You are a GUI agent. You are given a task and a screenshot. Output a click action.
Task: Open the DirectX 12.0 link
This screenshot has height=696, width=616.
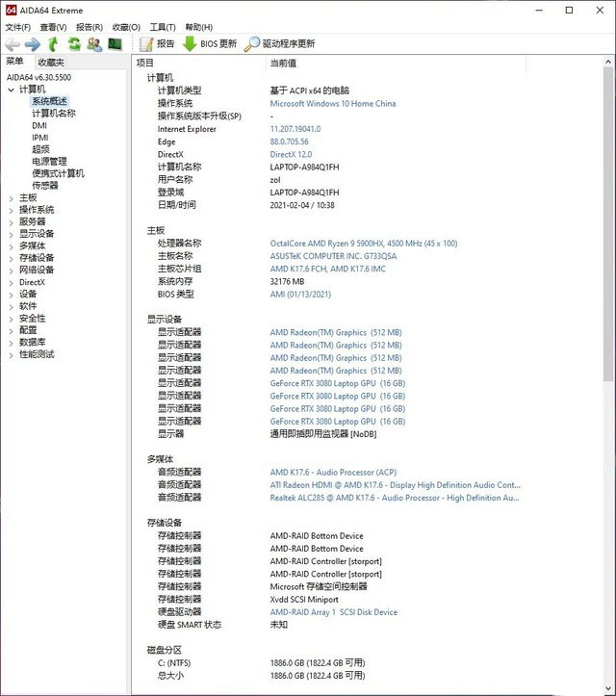pyautogui.click(x=291, y=154)
